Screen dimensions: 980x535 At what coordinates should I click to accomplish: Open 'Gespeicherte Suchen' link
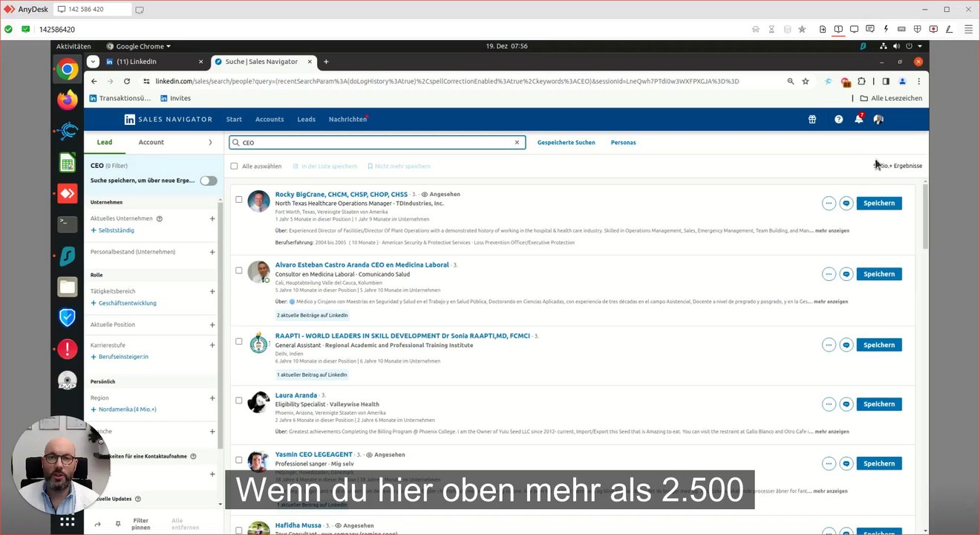pyautogui.click(x=566, y=143)
